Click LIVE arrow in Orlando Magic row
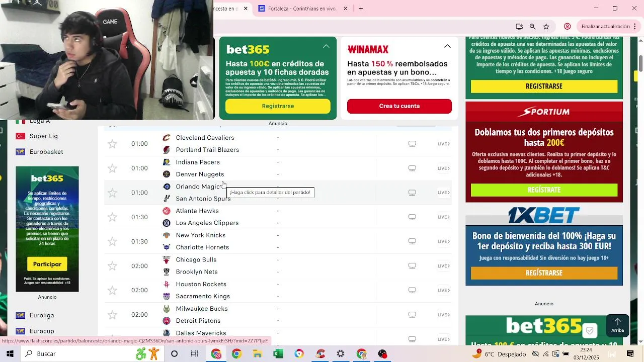The height and width of the screenshot is (362, 644). [443, 193]
